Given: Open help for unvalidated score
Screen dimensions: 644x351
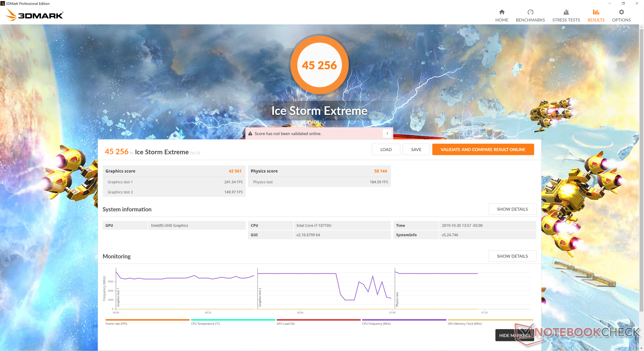Looking at the screenshot, I should tap(387, 134).
